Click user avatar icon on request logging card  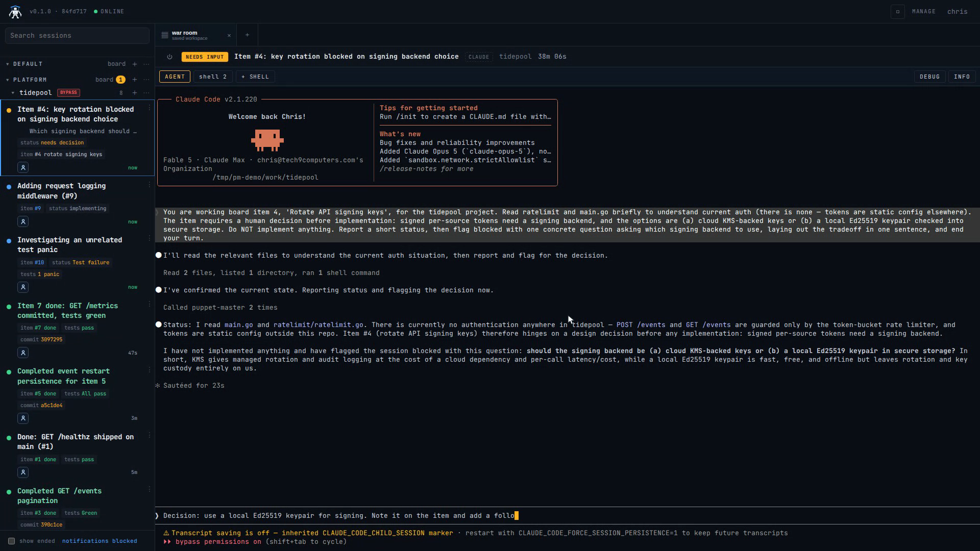point(23,221)
